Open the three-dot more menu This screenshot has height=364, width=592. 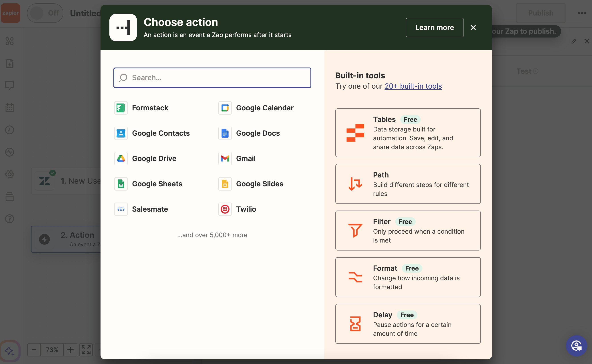[x=582, y=13]
